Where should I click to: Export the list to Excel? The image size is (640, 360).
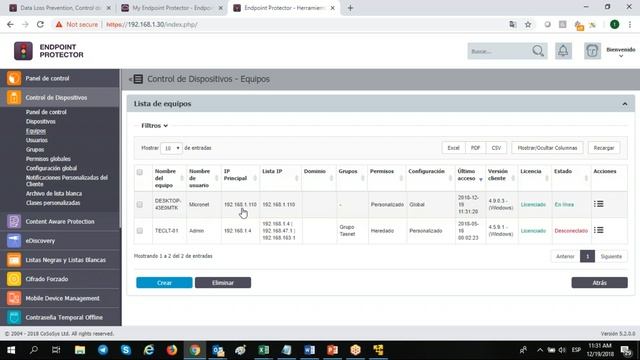(x=453, y=148)
